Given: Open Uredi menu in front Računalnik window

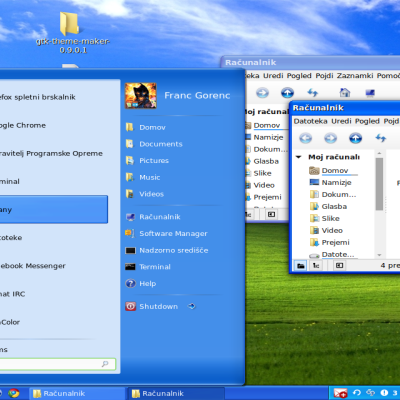Looking at the screenshot, I should tap(341, 121).
